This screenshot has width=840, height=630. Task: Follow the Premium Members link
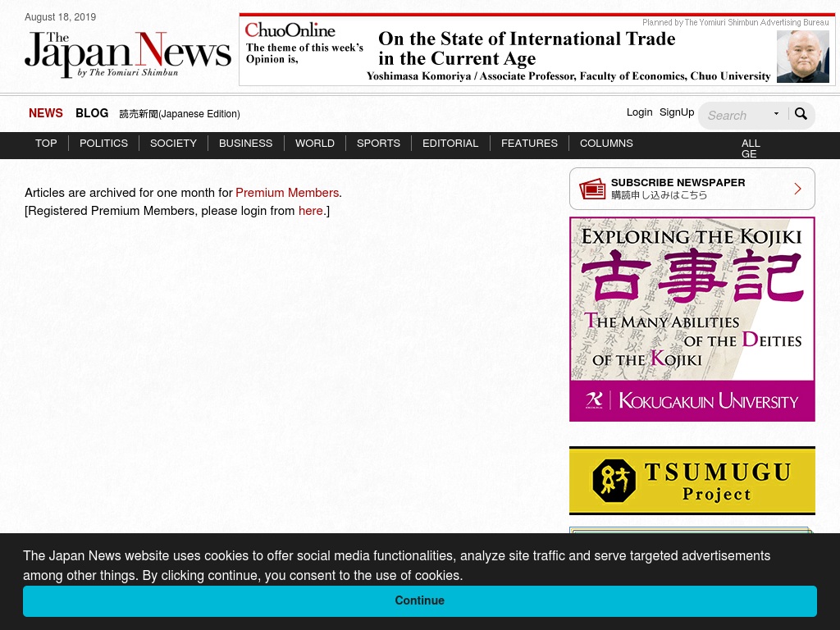pos(287,192)
